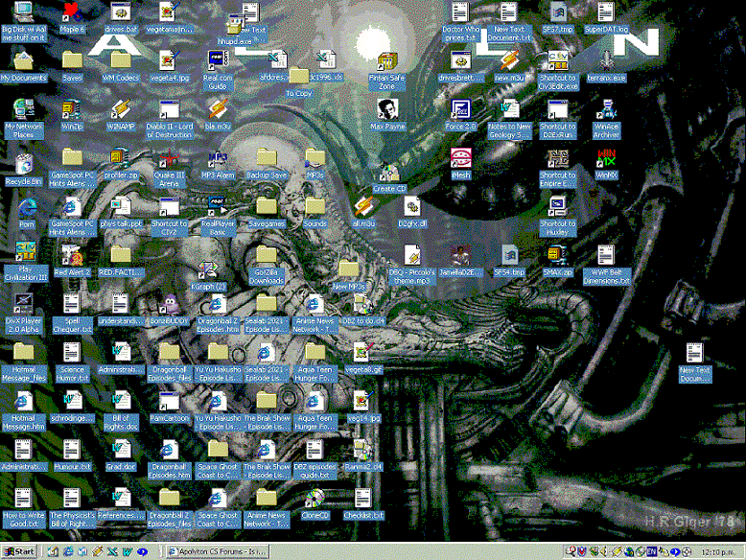This screenshot has width=746, height=560.
Task: Open the Quake III Arena icon
Action: pyautogui.click(x=169, y=159)
